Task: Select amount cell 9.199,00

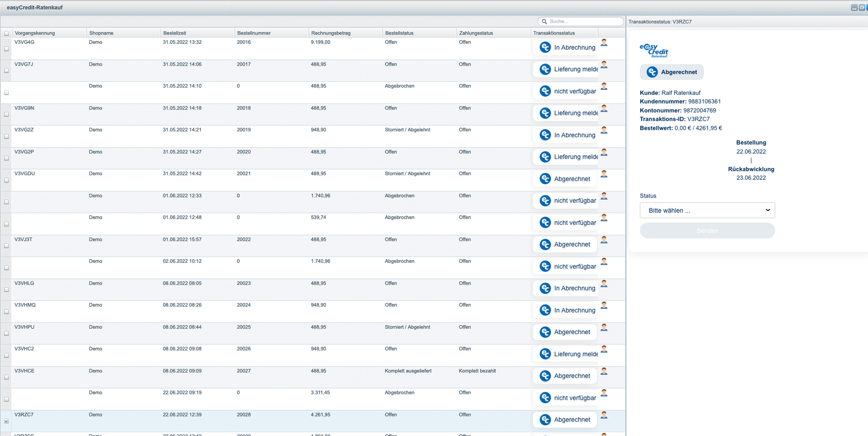Action: [x=320, y=42]
